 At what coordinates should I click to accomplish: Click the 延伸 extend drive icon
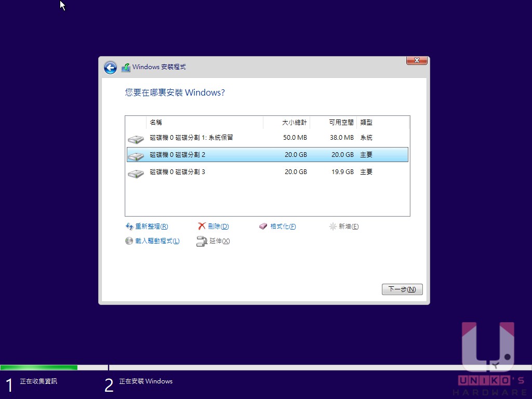202,241
